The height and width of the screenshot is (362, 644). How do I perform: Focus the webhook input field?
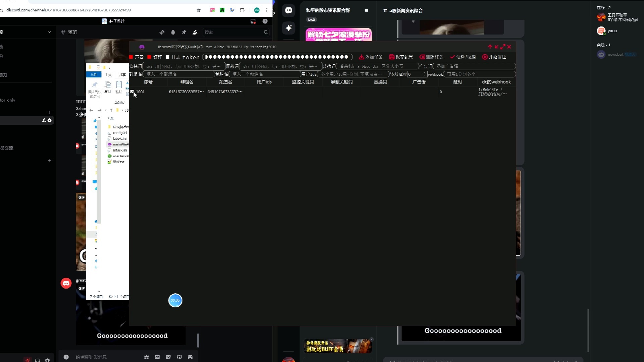(480, 74)
